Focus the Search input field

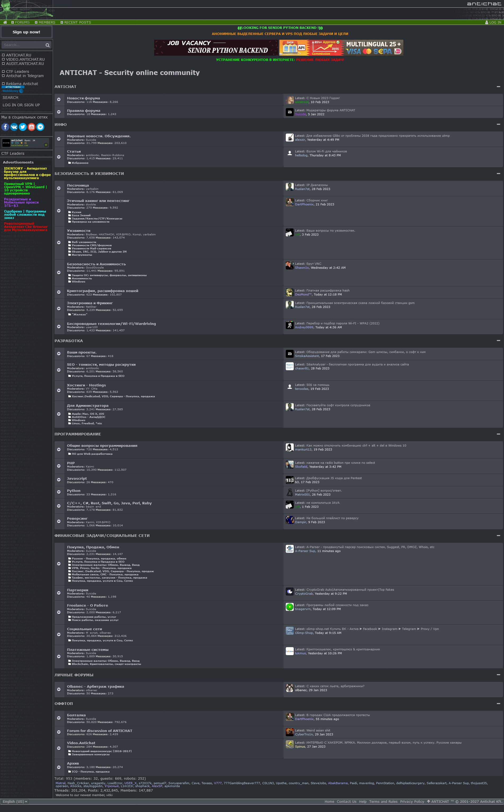(x=23, y=45)
